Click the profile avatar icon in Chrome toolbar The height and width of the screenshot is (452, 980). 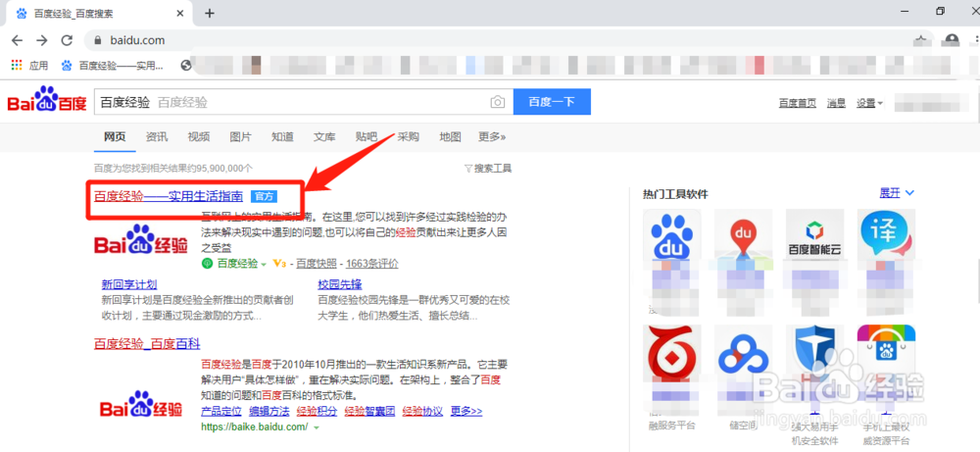tap(952, 40)
